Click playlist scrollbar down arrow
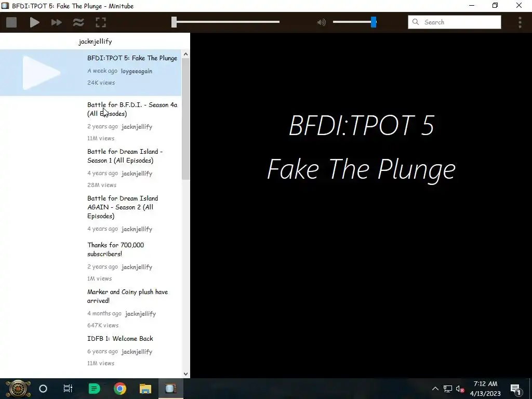The width and height of the screenshot is (532, 399). point(185,374)
